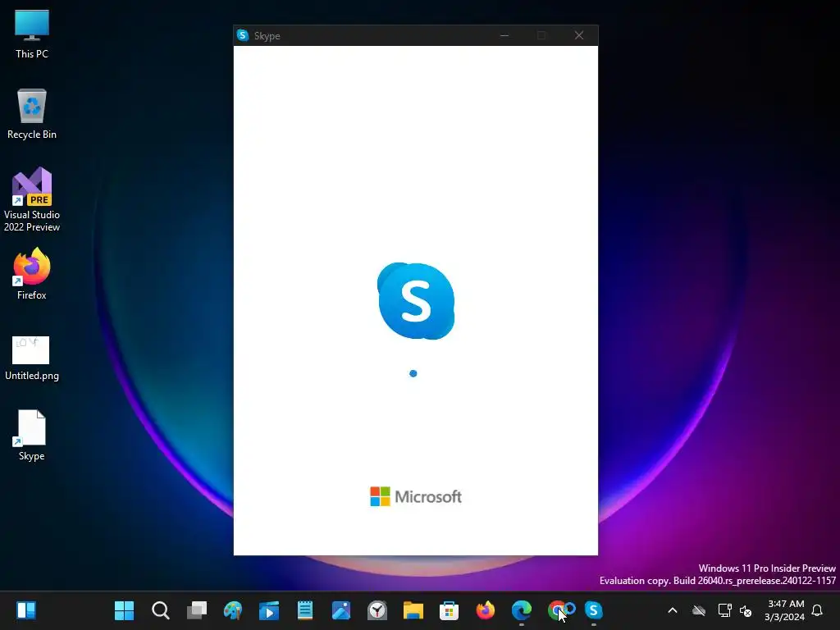Select Visual Studio 2022 Preview shortcut
This screenshot has width=840, height=630.
point(32,199)
